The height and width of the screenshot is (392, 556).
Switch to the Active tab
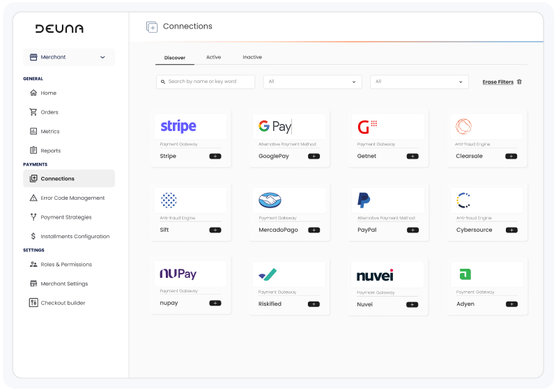[213, 57]
